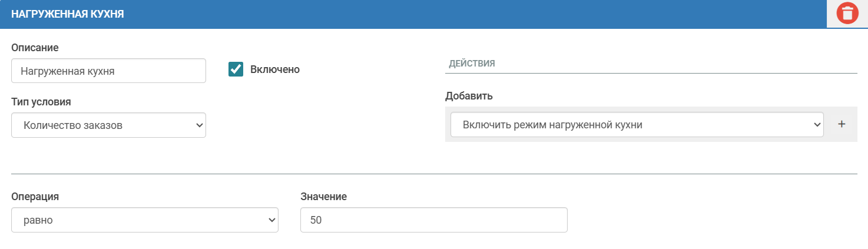868x249 pixels.
Task: Click the НАГРУЖЕННАЯ КУХНЯ panel header title
Action: coord(68,14)
